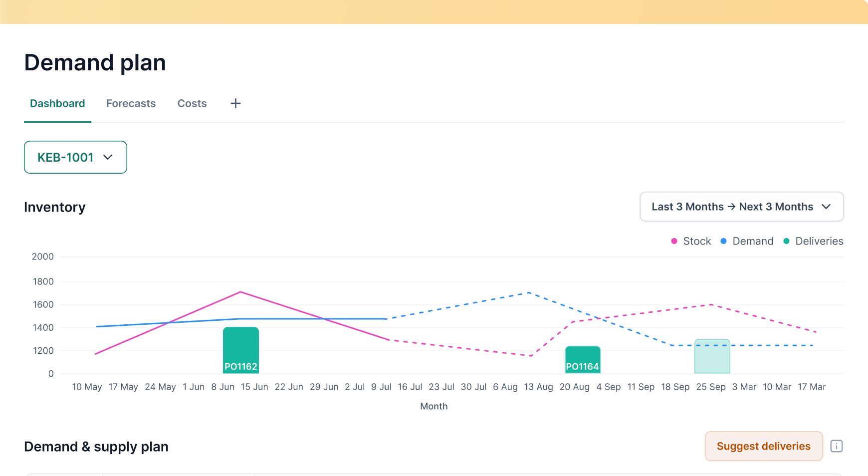Click the info icon beside Suggest deliveries
This screenshot has width=868, height=476.
(836, 446)
